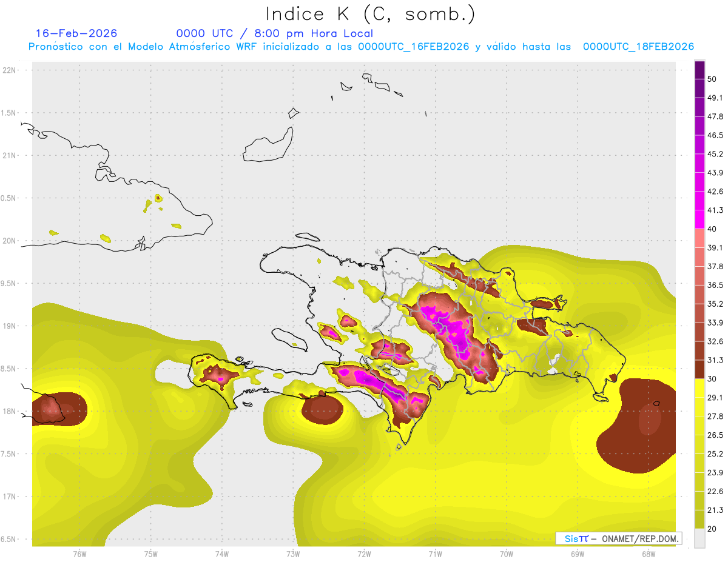
Task: Click the "SisTT - ONAMET/REP.DOM." label box
Action: pyautogui.click(x=619, y=538)
